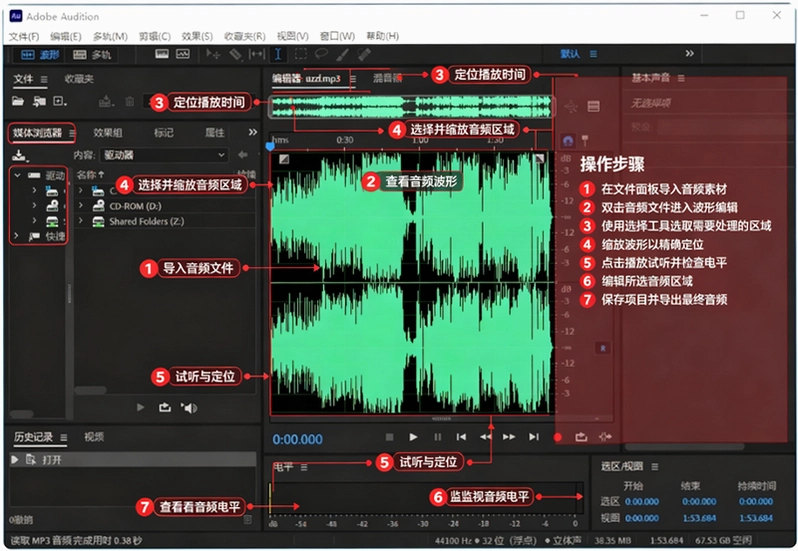Viewport: 798px width, 551px height.
Task: Select the 打开 history entry
Action: 132,460
